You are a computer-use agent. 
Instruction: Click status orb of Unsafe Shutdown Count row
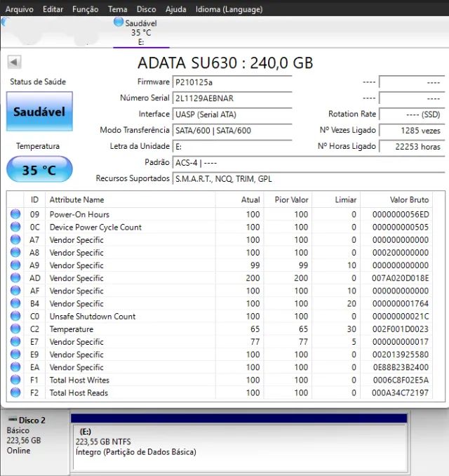15,316
